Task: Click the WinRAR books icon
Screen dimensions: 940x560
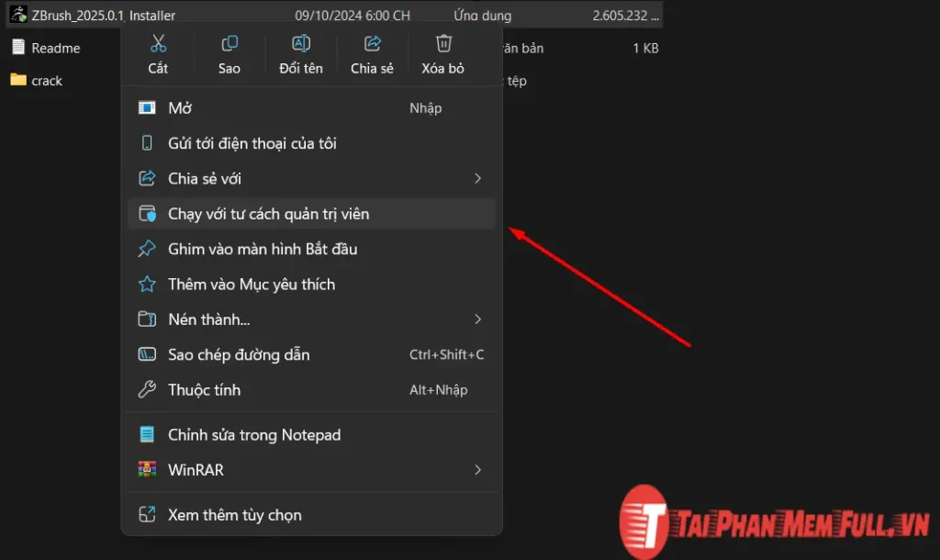Action: (149, 469)
